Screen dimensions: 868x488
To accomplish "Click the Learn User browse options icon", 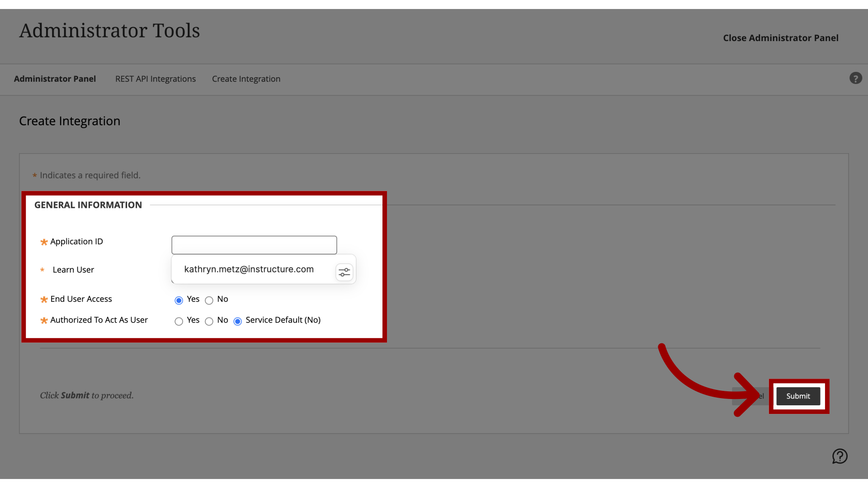I will (344, 272).
